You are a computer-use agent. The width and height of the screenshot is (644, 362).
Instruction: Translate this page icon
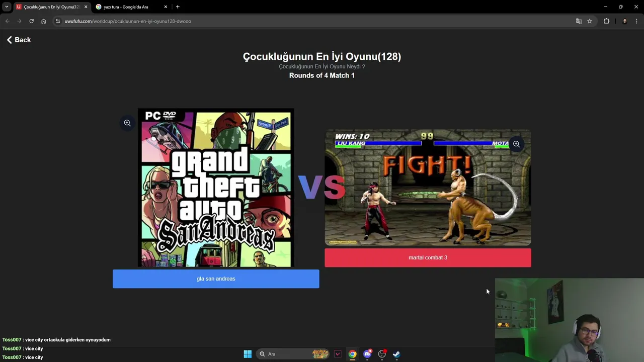579,21
